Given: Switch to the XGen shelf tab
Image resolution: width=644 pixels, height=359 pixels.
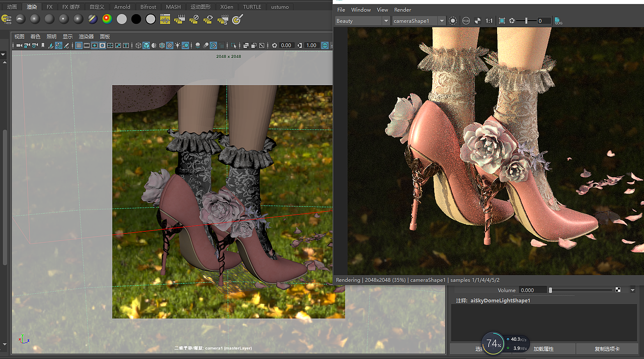Looking at the screenshot, I should [x=227, y=7].
